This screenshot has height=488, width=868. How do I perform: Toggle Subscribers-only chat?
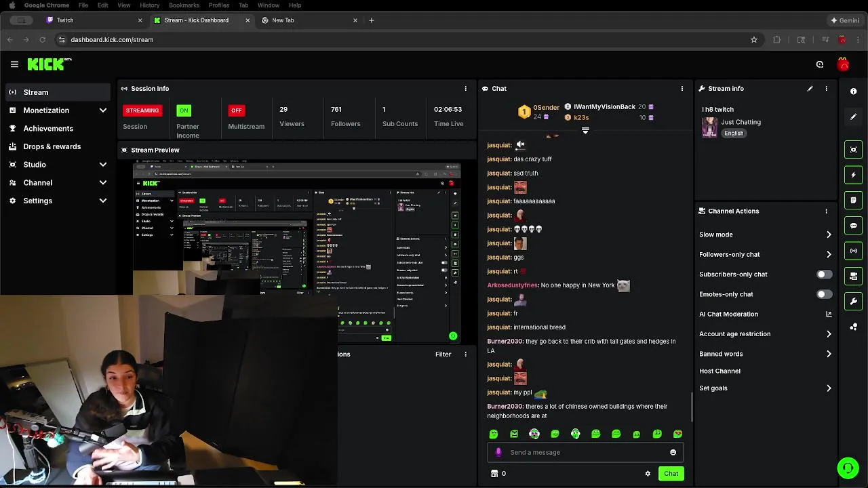click(824, 274)
